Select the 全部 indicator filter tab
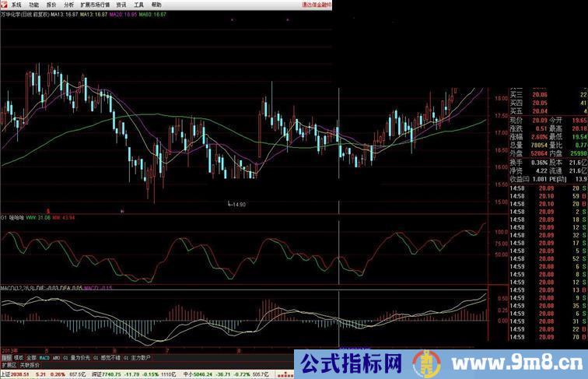The image size is (588, 379). [30, 357]
